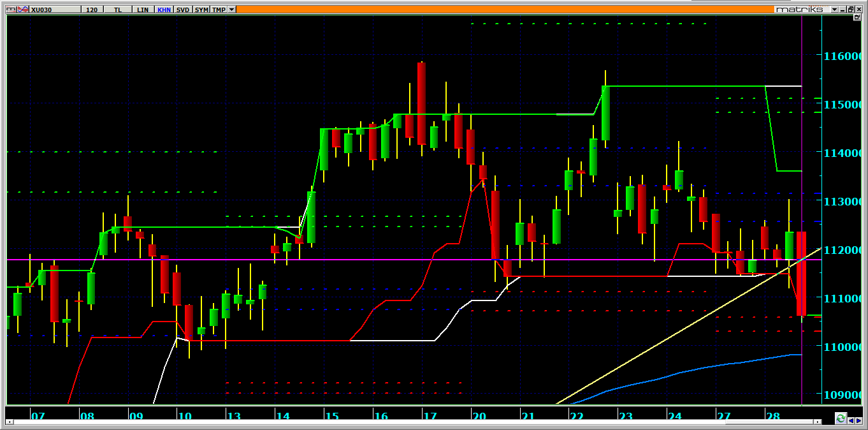
Task: Toggle the LIN linear scale button
Action: click(143, 10)
